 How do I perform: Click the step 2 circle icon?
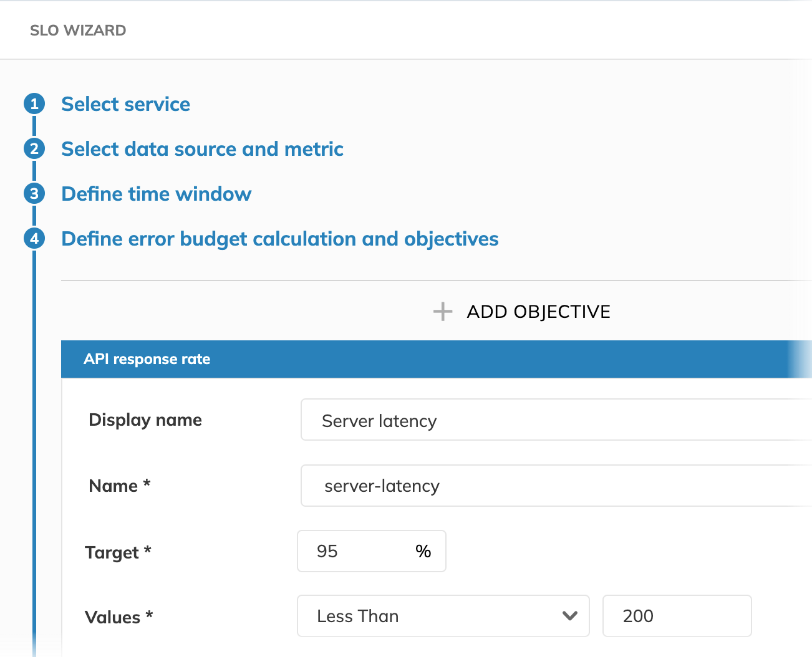(x=34, y=149)
